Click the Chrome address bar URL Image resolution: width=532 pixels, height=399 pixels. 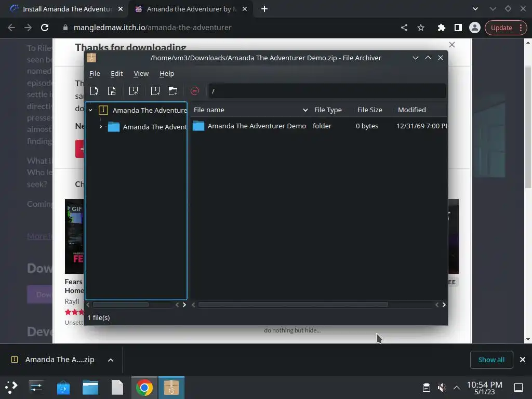coord(153,28)
